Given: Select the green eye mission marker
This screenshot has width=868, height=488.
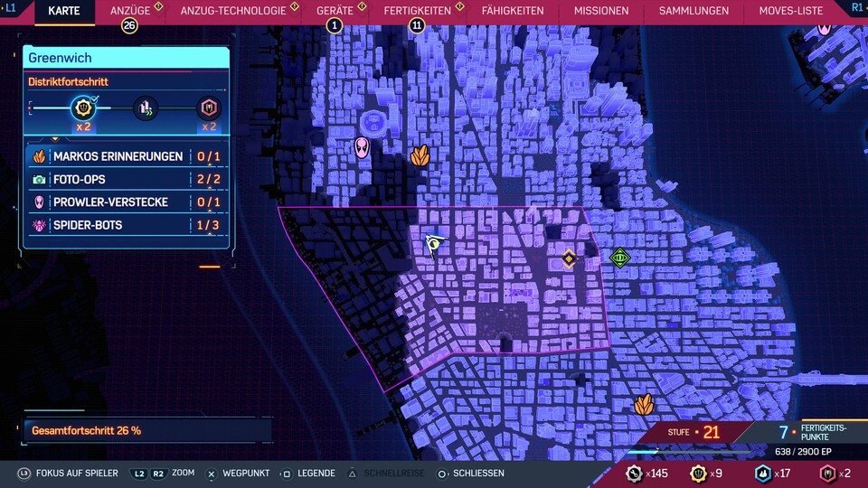Looking at the screenshot, I should pyautogui.click(x=619, y=258).
